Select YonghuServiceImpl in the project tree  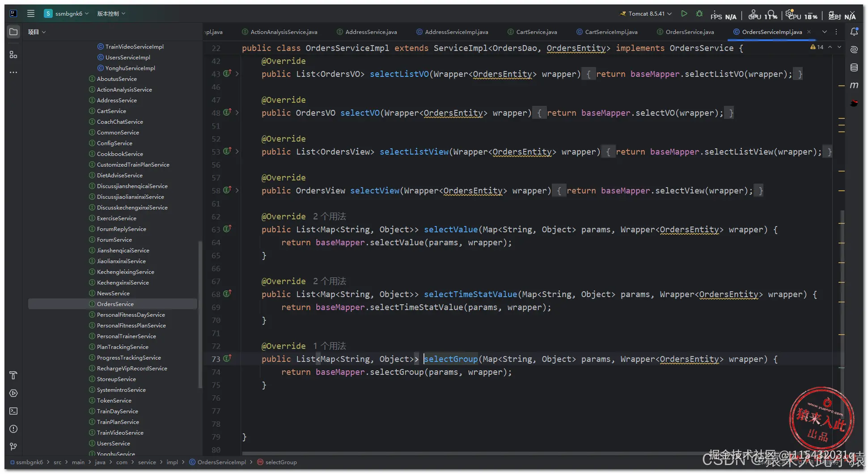point(127,68)
